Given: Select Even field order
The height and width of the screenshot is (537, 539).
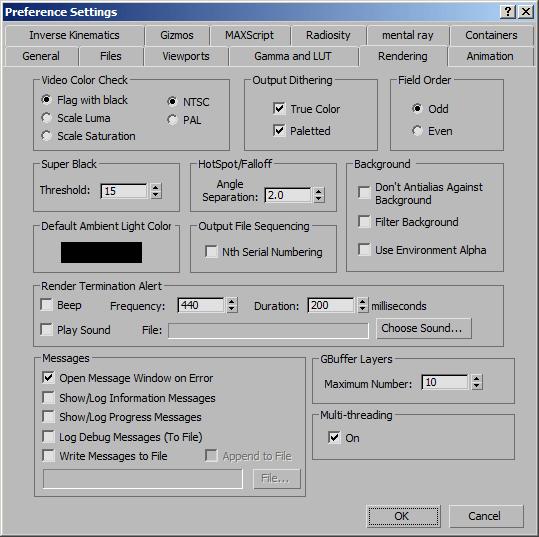Looking at the screenshot, I should (x=417, y=131).
